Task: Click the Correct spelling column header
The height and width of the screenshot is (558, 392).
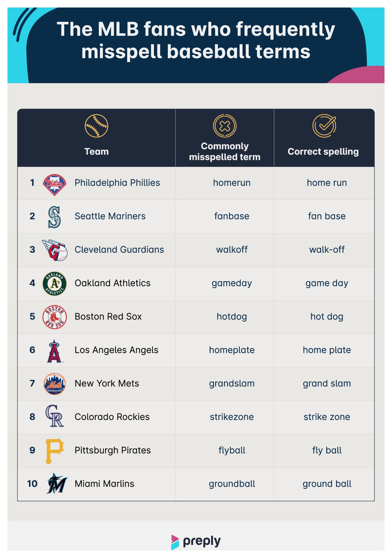Action: coord(323,151)
